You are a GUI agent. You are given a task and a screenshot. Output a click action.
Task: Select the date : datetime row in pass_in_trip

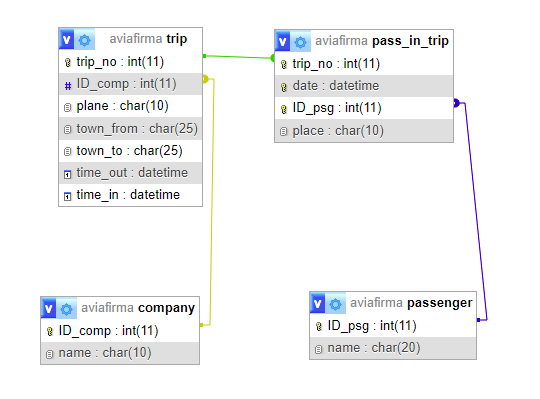click(364, 86)
